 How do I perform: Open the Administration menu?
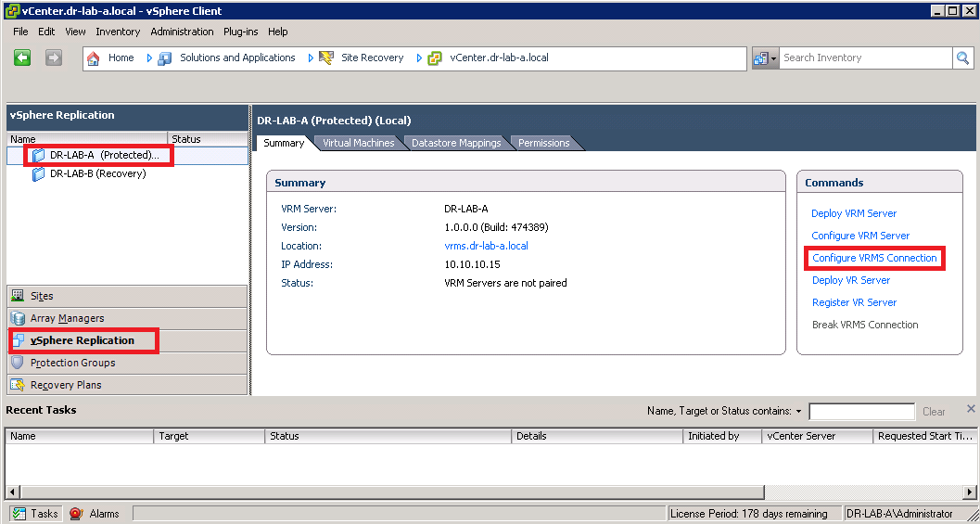(x=182, y=32)
